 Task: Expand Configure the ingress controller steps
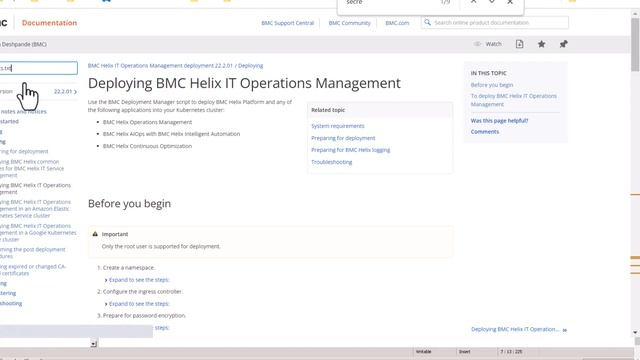tap(139, 304)
